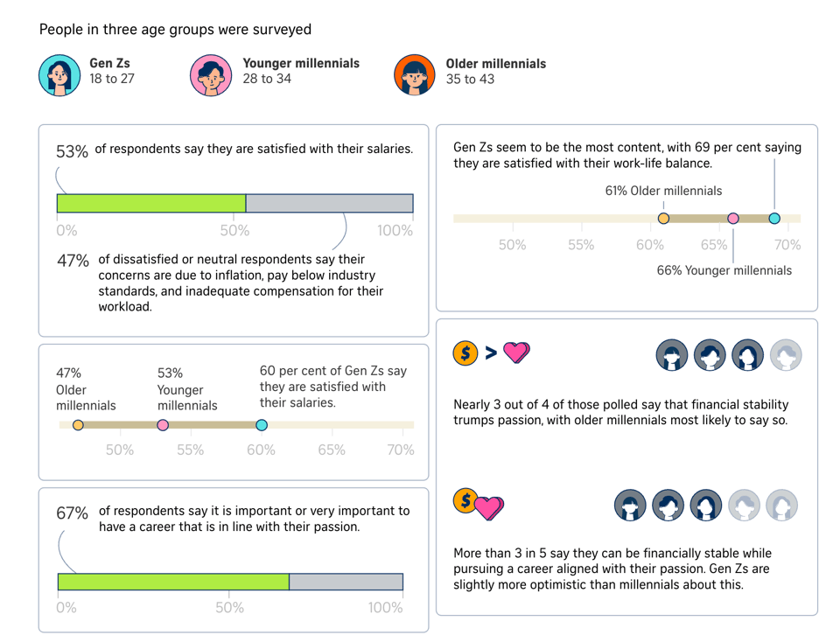Screen dimensions: 840x642
Task: Click the pink Younger millennials dot at 66%
Action: coord(733,219)
